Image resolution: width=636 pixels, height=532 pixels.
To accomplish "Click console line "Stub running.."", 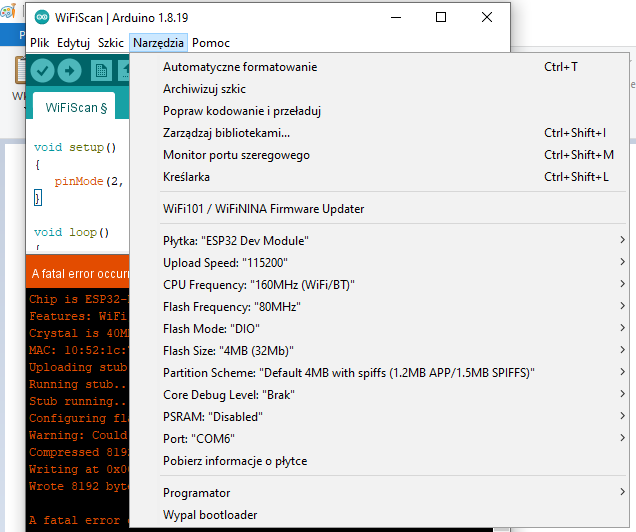I will point(77,401).
